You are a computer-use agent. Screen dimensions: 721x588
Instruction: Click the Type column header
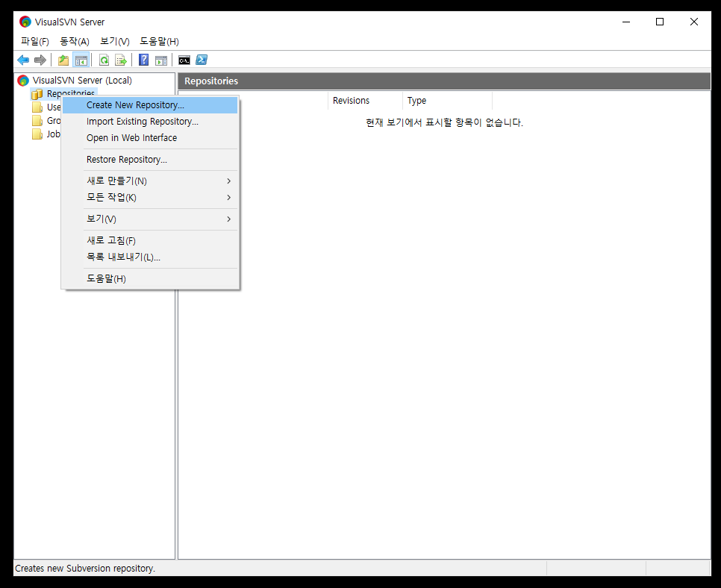(x=447, y=101)
